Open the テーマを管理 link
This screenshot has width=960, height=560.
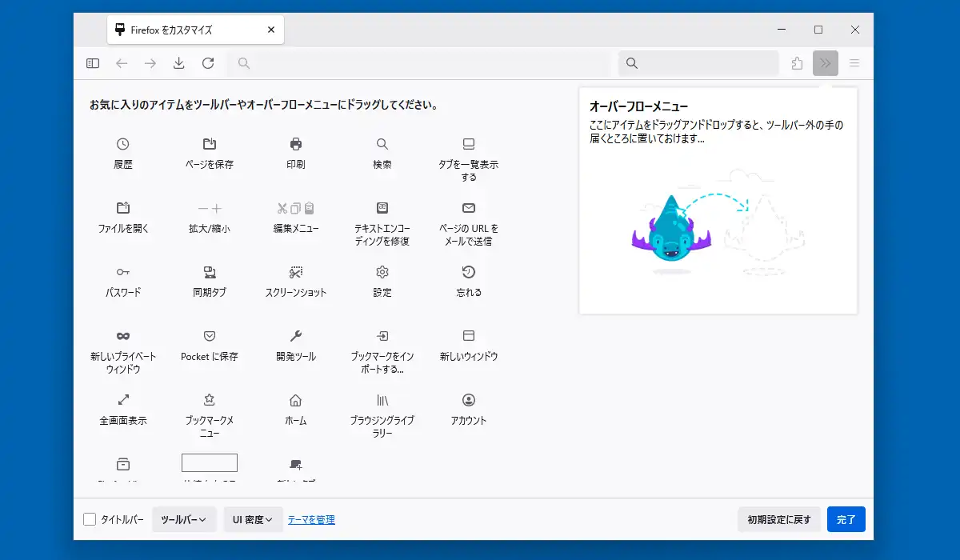click(x=311, y=520)
